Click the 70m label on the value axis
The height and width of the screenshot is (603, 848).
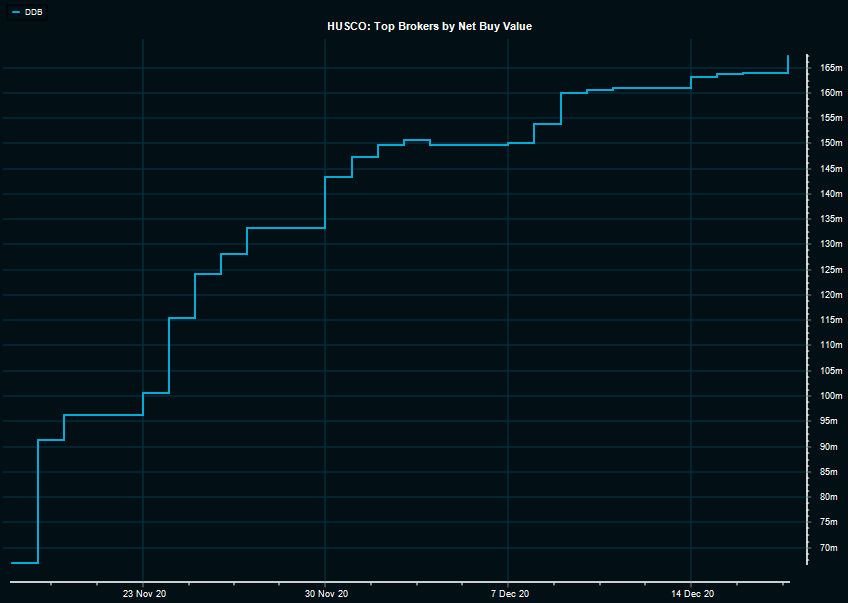pyautogui.click(x=829, y=548)
